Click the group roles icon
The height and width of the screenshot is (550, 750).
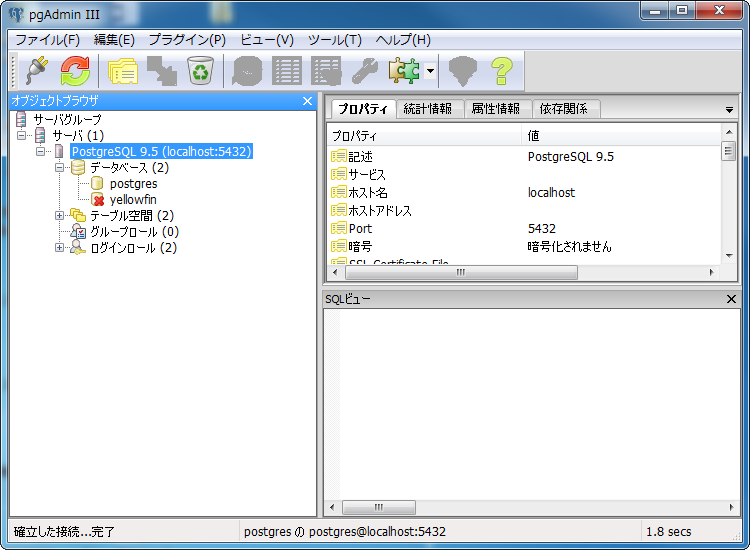point(78,231)
